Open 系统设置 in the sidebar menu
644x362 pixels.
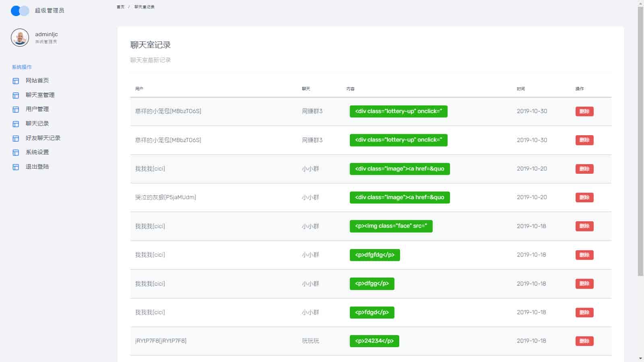click(37, 152)
